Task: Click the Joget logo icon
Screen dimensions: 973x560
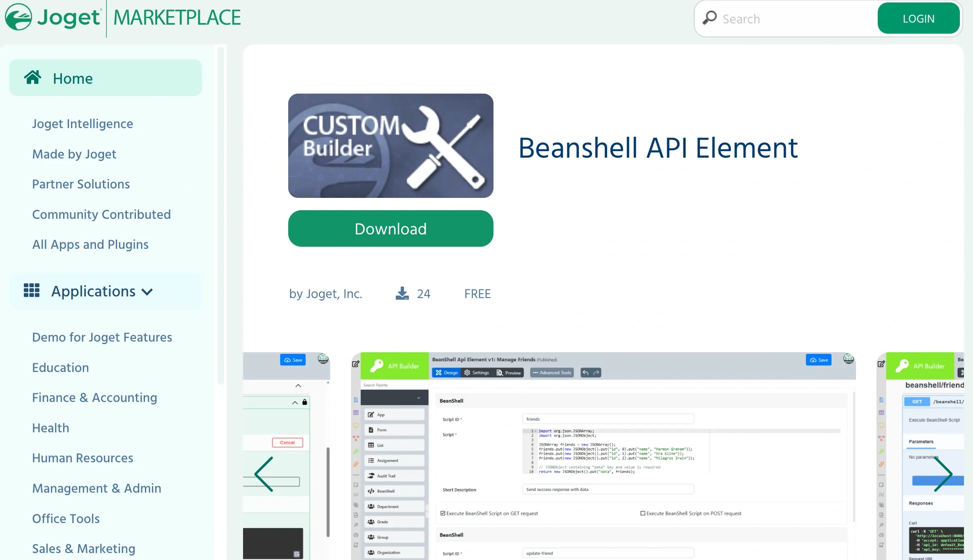Action: coord(18,17)
